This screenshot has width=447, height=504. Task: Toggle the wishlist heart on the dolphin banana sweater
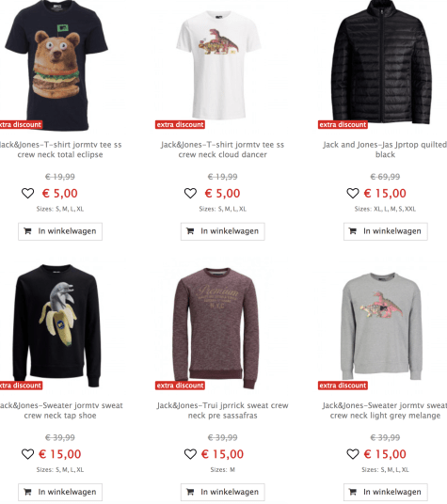(27, 454)
